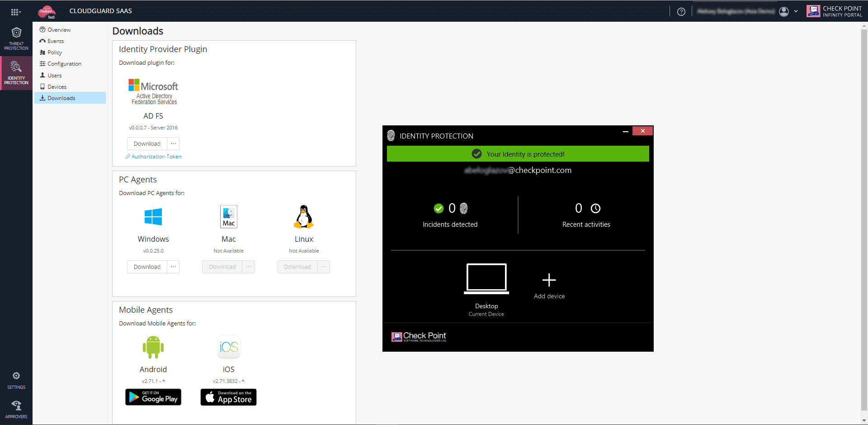The width and height of the screenshot is (868, 425).
Task: Click the Microsoft AD FS logo
Action: [x=153, y=92]
